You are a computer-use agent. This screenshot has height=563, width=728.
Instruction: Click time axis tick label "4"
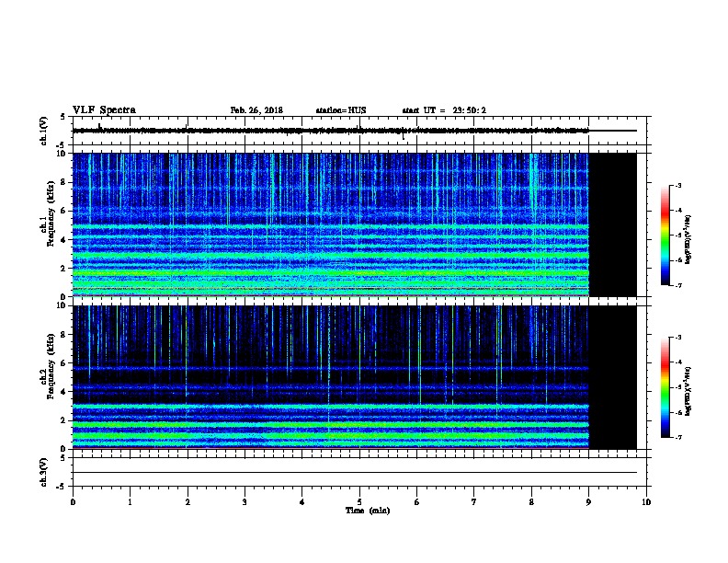tap(302, 502)
